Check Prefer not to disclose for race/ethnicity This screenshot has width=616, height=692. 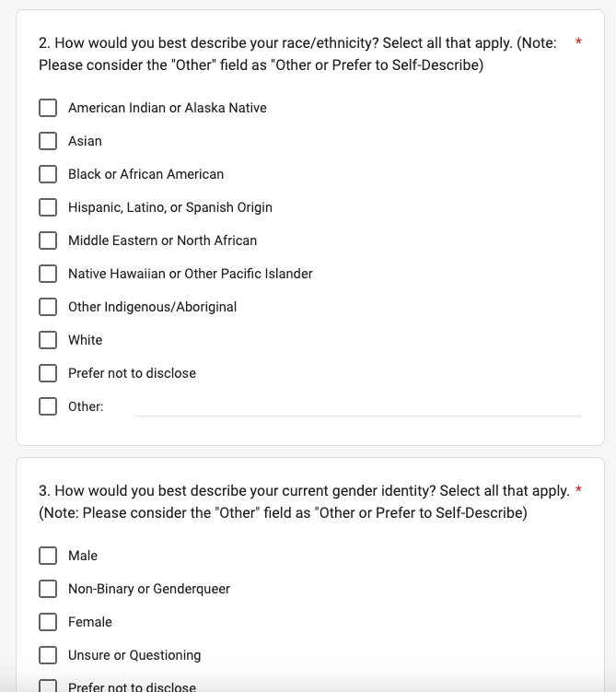(x=48, y=373)
